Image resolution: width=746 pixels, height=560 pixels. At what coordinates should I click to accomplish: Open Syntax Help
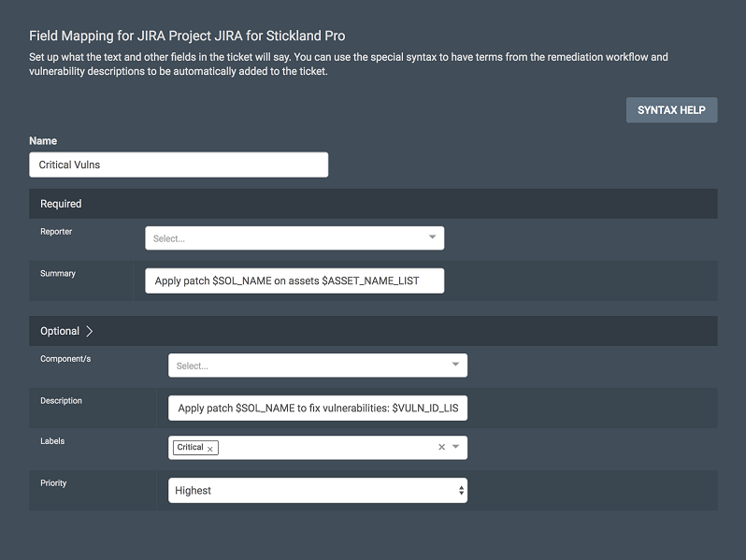(671, 110)
